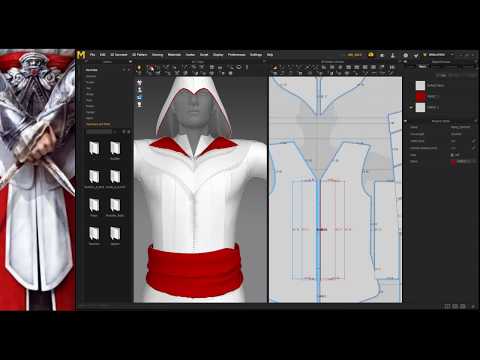The height and width of the screenshot is (360, 480).
Task: Click the avatar display icon in 3D viewport strip
Action: pos(140,90)
